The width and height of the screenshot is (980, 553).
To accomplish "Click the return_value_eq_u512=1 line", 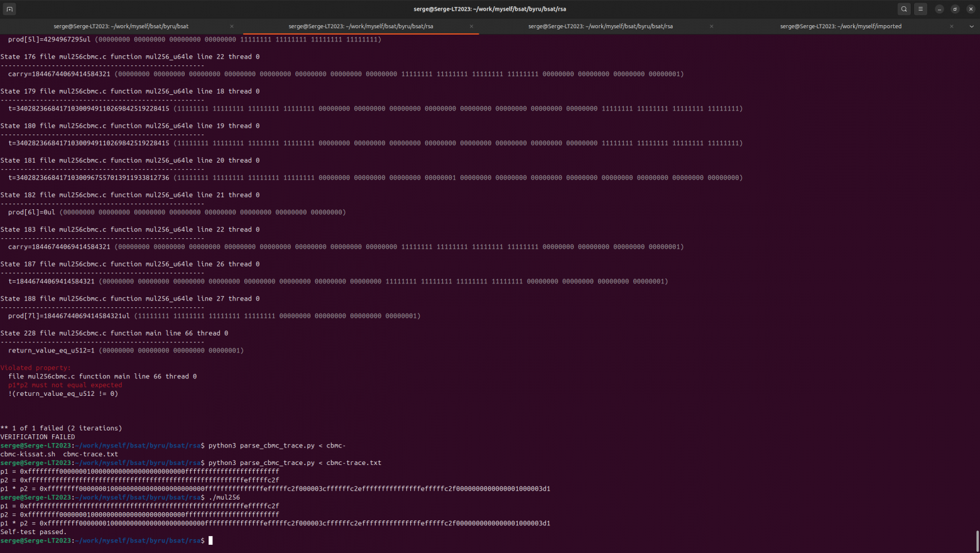I will point(126,351).
